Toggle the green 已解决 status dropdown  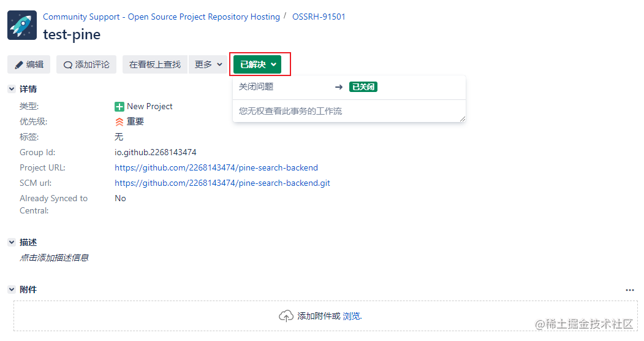[x=257, y=64]
